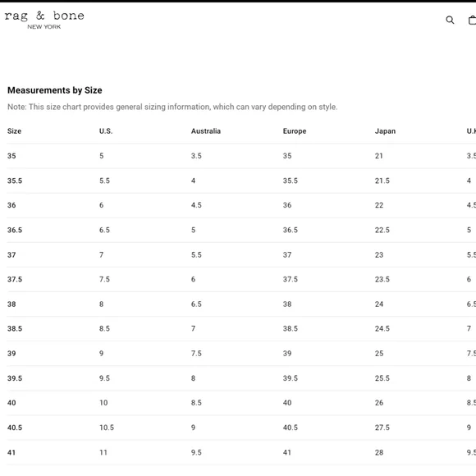The height and width of the screenshot is (476, 476).
Task: Click Australia value 8.5 cell
Action: [196, 402]
